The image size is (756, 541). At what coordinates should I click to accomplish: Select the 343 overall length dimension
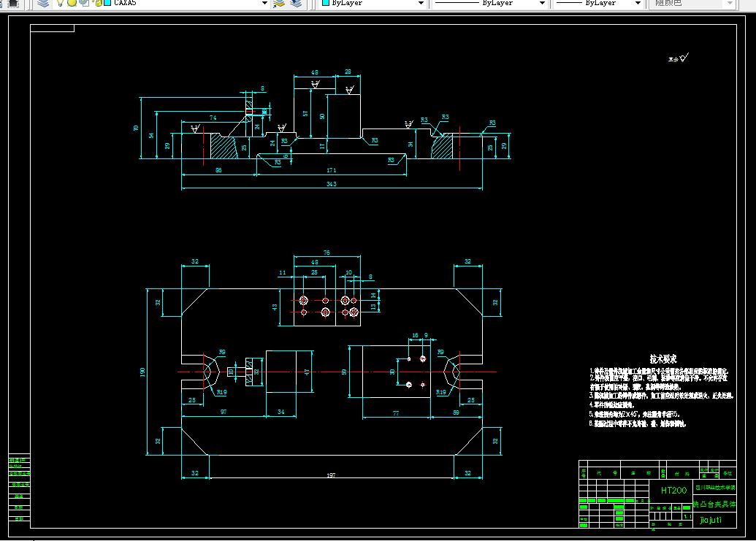pyautogui.click(x=331, y=184)
